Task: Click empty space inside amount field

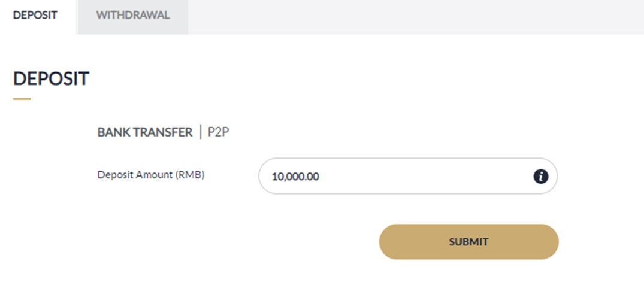Action: tap(431, 177)
